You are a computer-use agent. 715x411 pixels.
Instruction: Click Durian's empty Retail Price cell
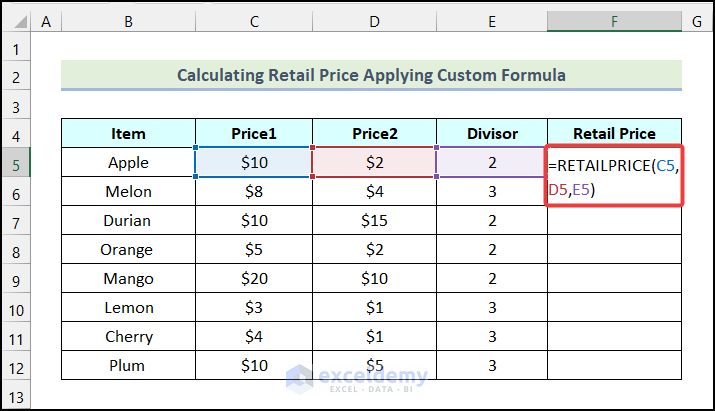click(614, 220)
